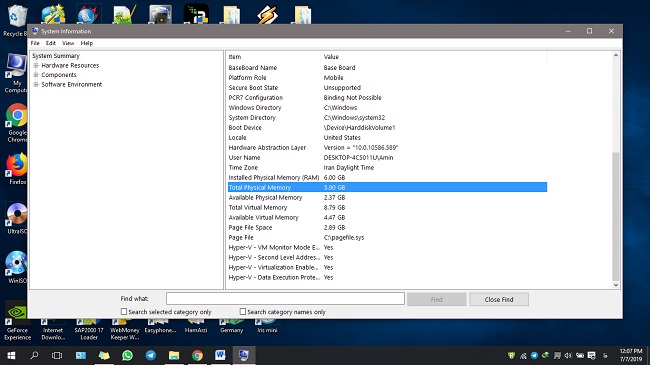Viewport: 650px width, 365px height.
Task: Select the Page File Space row
Action: click(387, 227)
